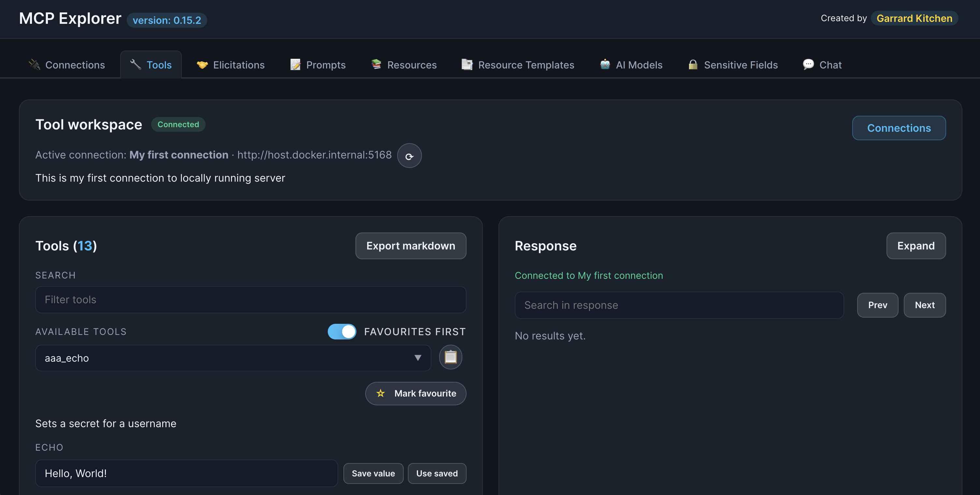Click the refresh connection icon
This screenshot has width=980, height=495.
[409, 156]
